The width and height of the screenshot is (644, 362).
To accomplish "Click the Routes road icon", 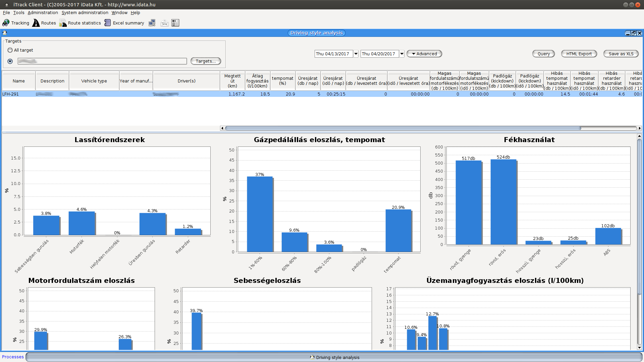I will click(36, 23).
